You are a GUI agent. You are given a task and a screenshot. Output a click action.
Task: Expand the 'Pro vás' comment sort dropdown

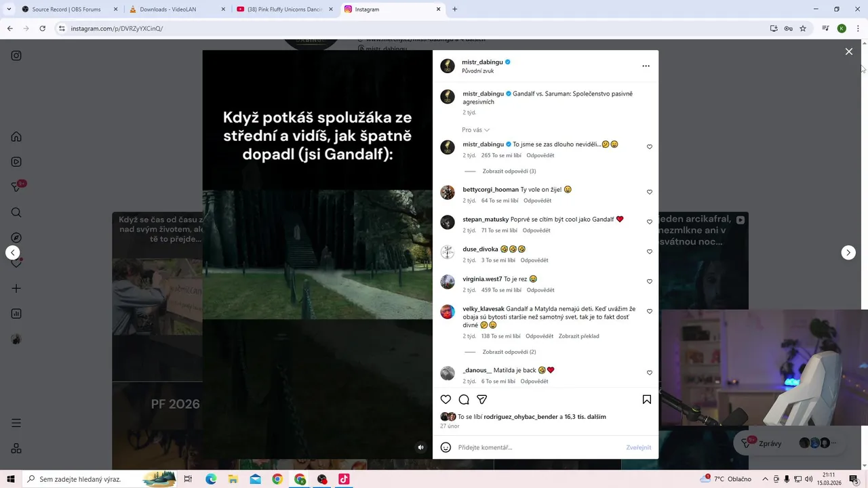pos(475,130)
